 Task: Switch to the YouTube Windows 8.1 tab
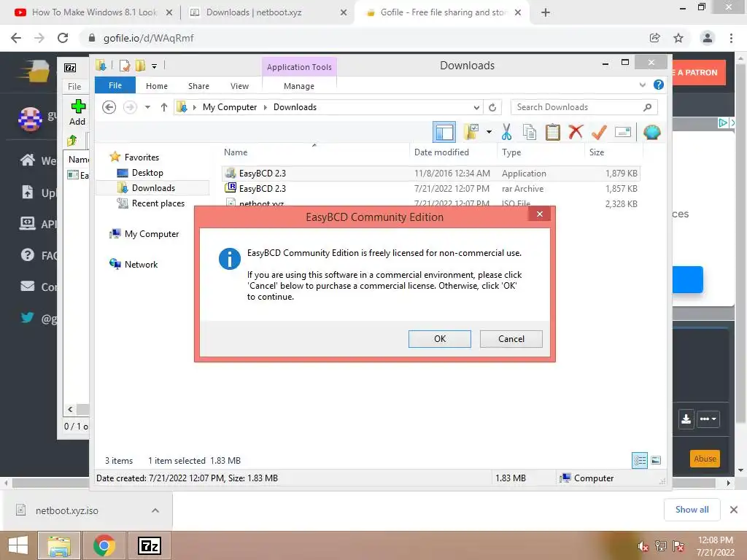point(93,12)
